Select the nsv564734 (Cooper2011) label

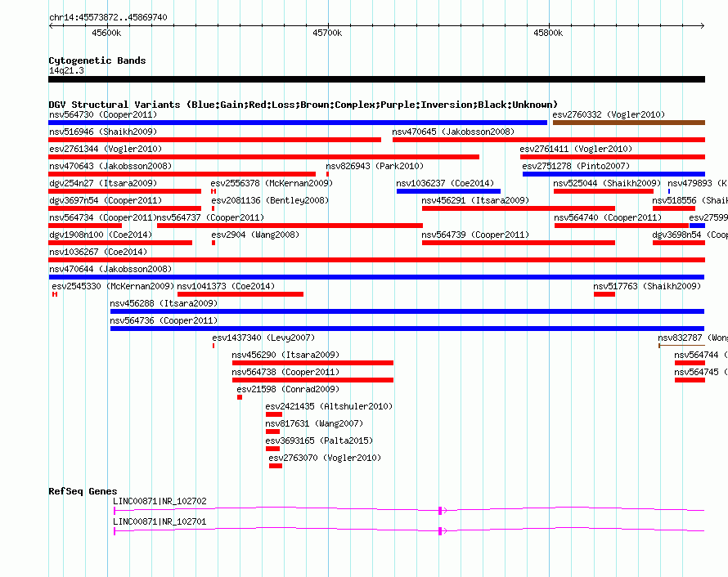pos(101,217)
